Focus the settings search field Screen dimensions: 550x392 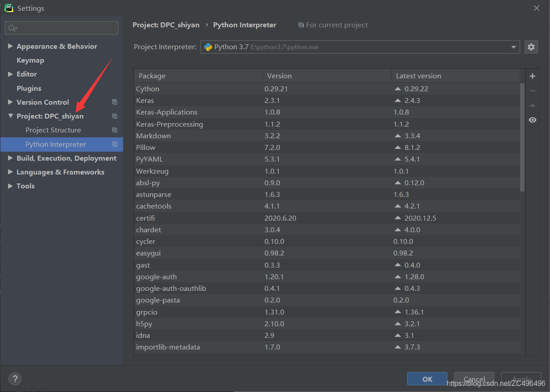click(62, 28)
